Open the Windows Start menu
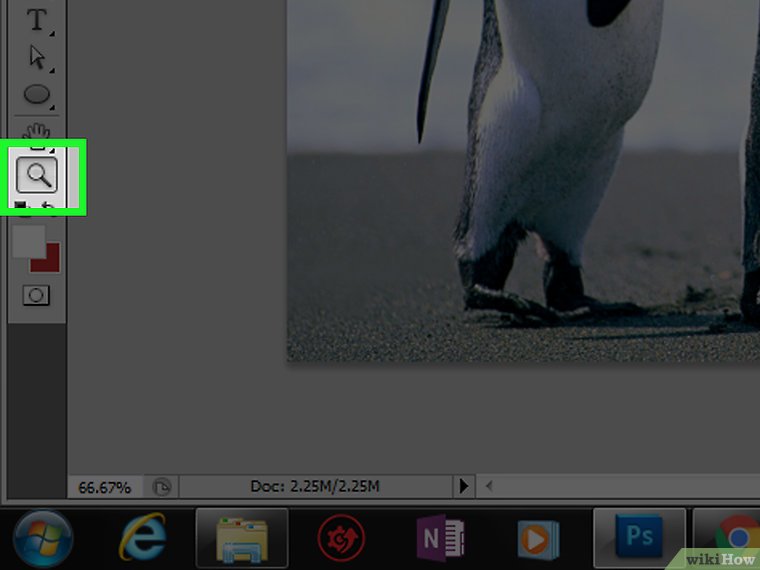The image size is (760, 570). [42, 538]
